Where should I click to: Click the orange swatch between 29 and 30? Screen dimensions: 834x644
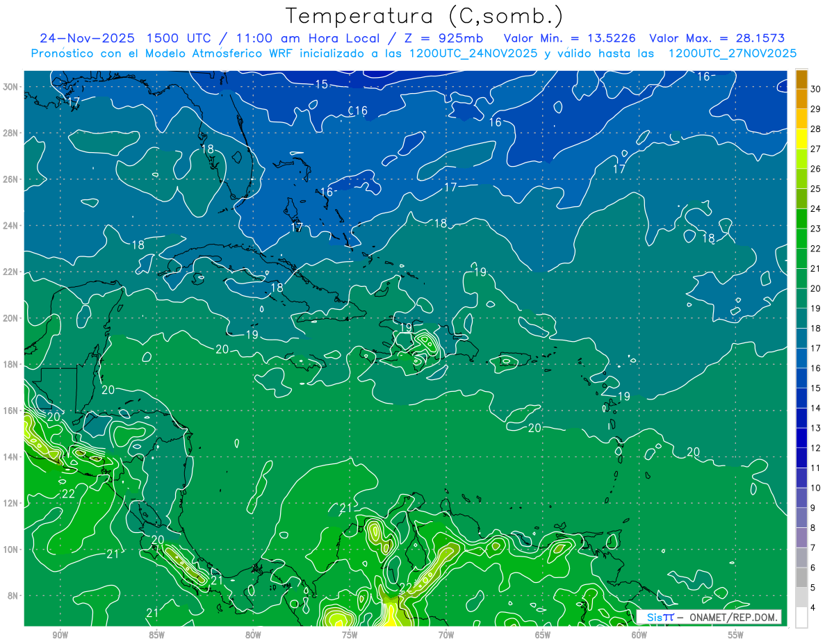click(x=802, y=99)
